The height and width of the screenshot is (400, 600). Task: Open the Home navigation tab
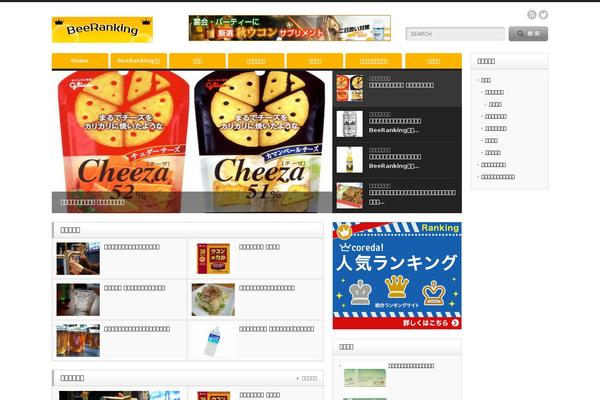point(80,60)
